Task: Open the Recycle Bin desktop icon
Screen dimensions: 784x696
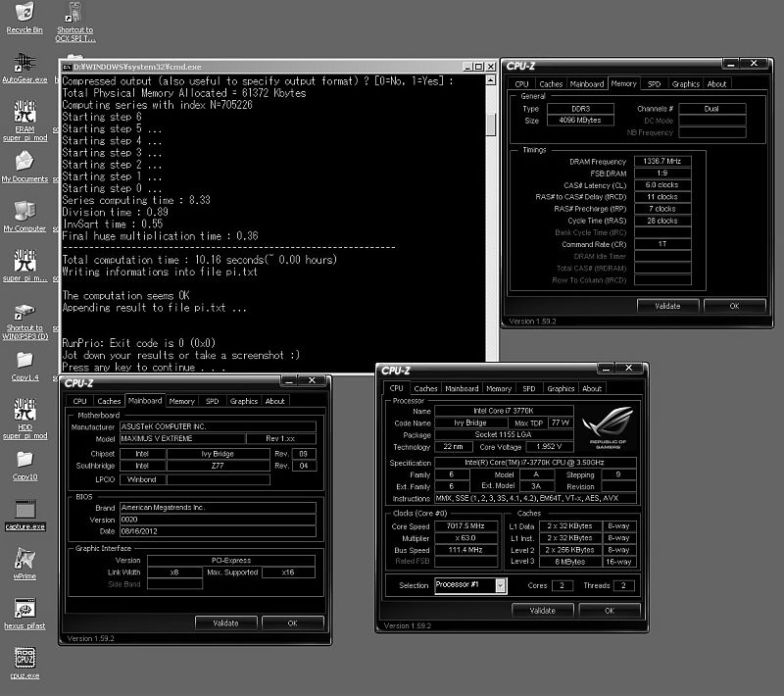Action: tap(24, 18)
